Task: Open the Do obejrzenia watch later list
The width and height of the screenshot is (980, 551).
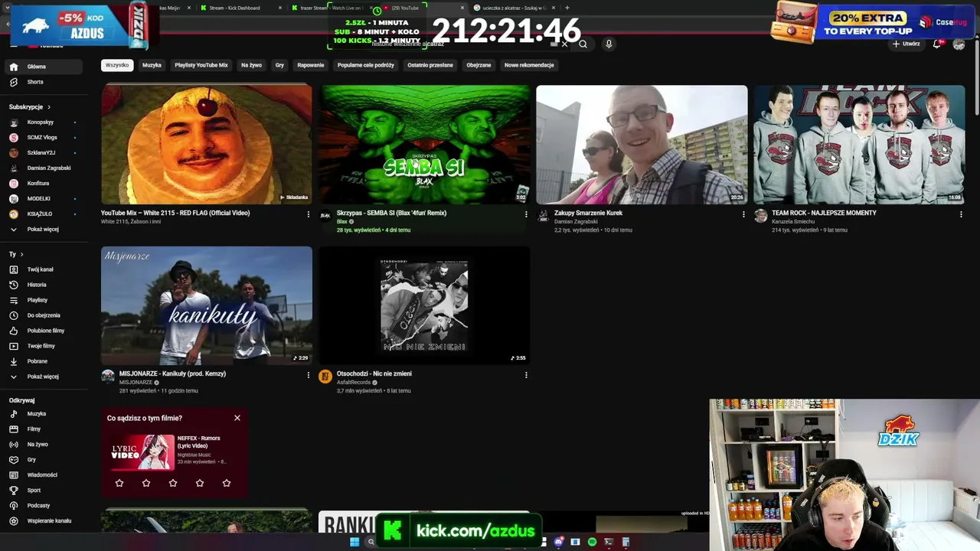Action: coord(44,315)
